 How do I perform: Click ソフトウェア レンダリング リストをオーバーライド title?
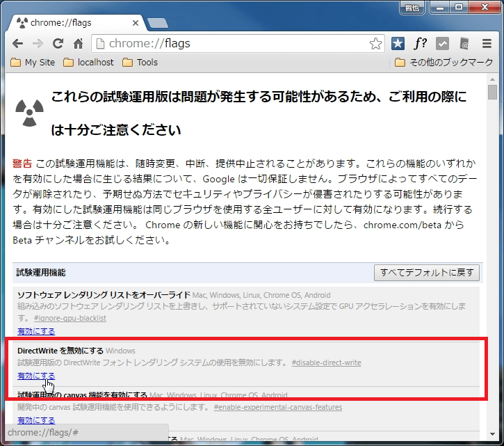pos(104,295)
